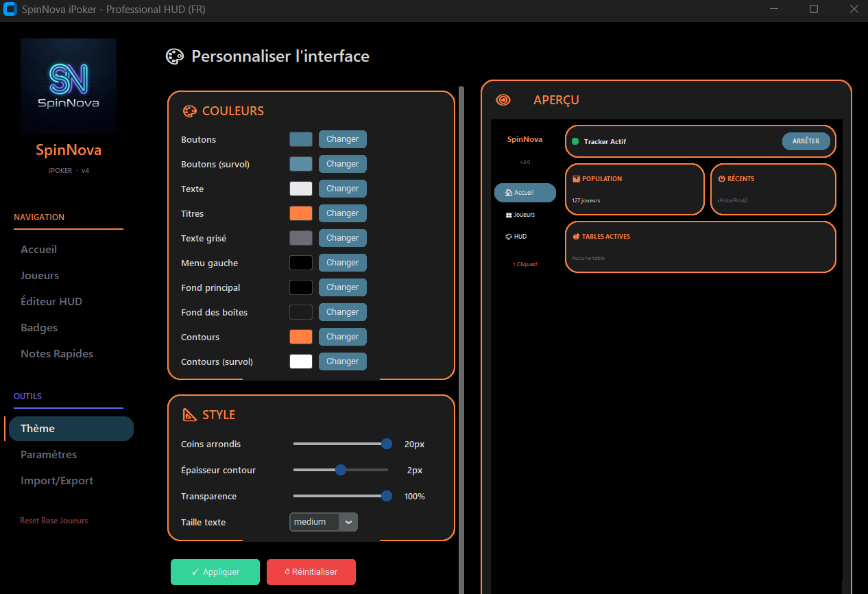Click the Fond des boîtes color swatch
Image resolution: width=868 pixels, height=594 pixels.
(301, 312)
